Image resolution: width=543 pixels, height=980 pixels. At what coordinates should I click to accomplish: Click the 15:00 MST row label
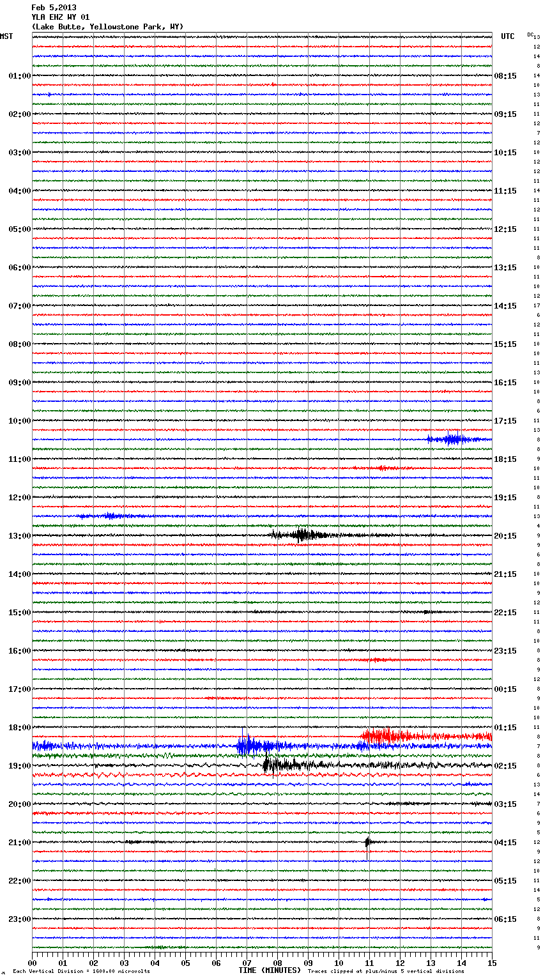[20, 613]
